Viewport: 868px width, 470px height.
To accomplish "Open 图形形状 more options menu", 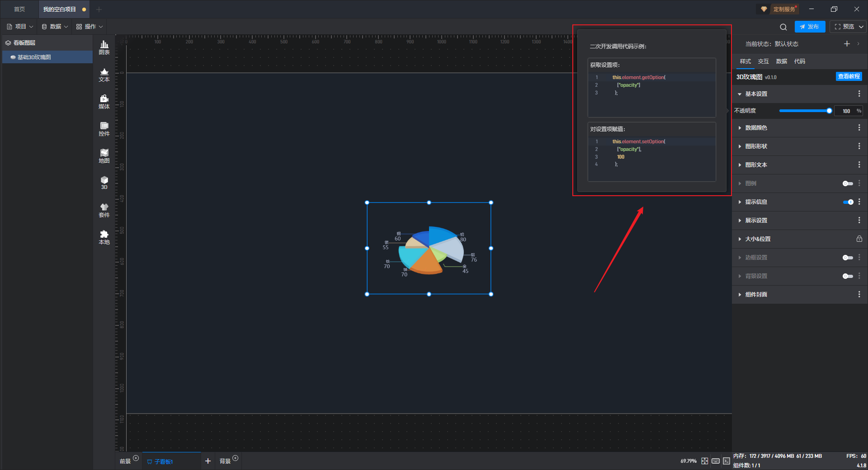I will (859, 146).
